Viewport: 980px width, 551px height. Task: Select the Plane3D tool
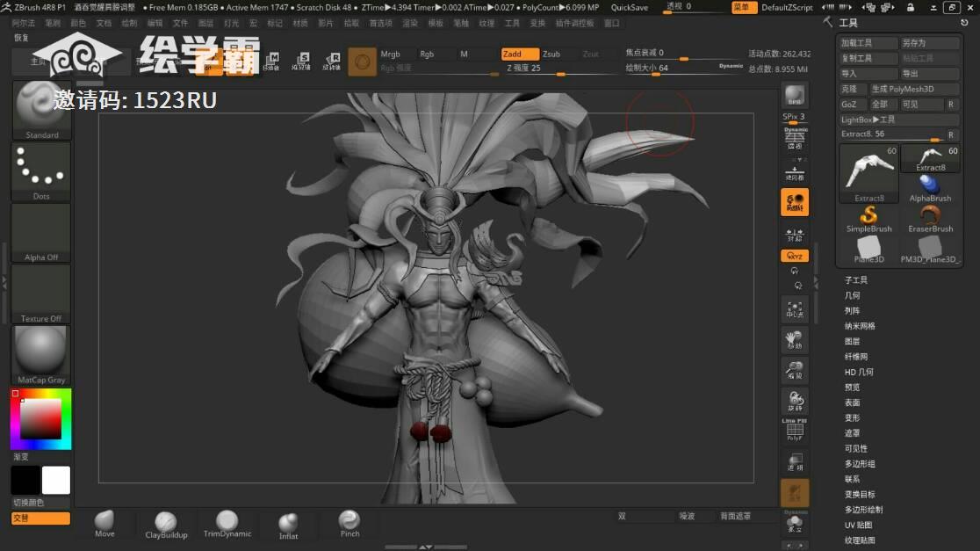click(x=868, y=250)
